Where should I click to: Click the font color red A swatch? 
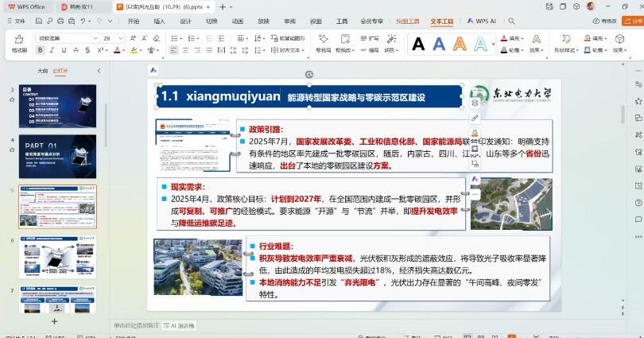click(117, 50)
